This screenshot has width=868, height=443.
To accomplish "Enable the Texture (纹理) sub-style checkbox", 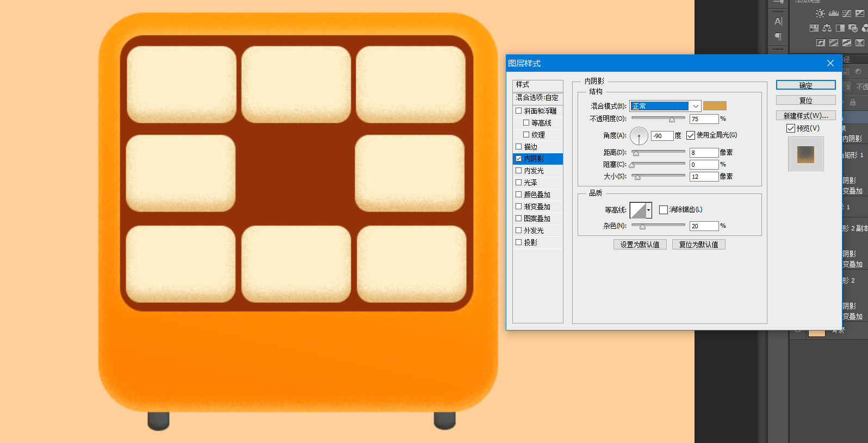I will (x=526, y=135).
